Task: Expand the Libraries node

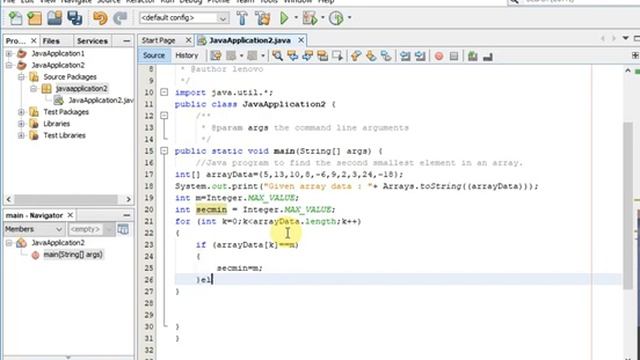Action: point(21,124)
